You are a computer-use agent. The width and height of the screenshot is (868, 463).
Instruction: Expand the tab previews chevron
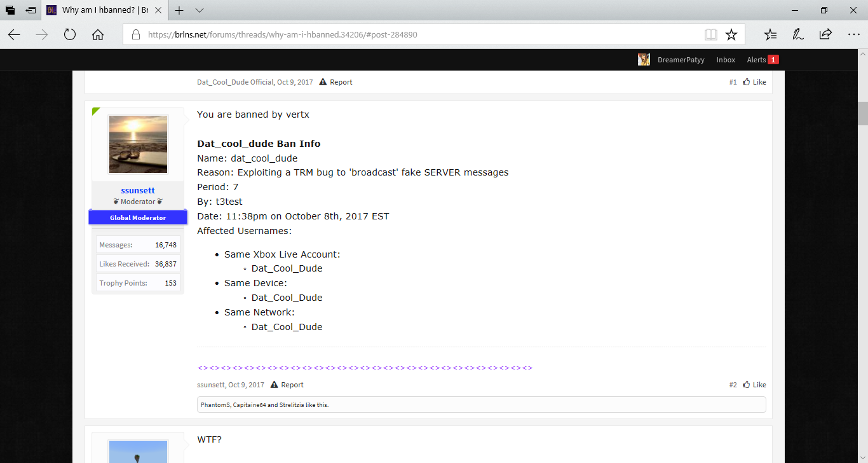pos(199,10)
